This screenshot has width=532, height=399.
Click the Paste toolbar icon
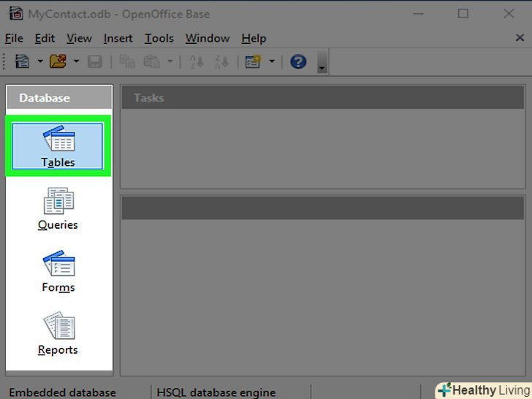tap(151, 61)
